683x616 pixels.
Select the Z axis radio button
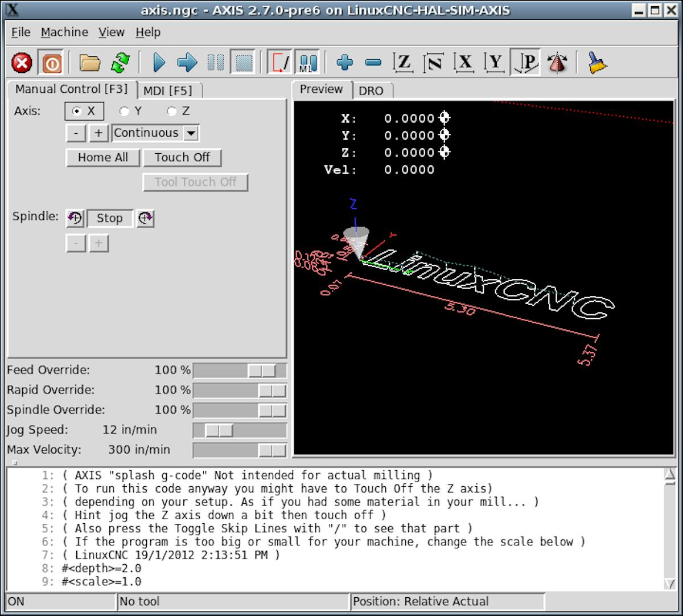tap(171, 112)
